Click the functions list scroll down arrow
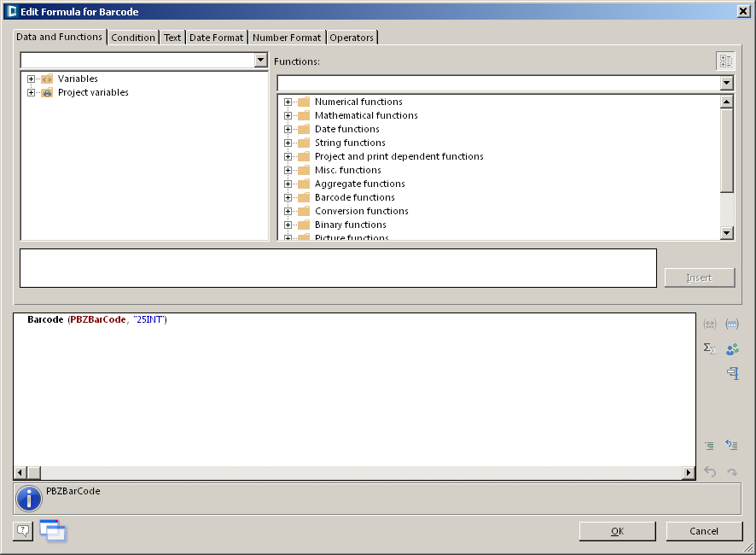Viewport: 756px width, 555px height. coord(727,233)
